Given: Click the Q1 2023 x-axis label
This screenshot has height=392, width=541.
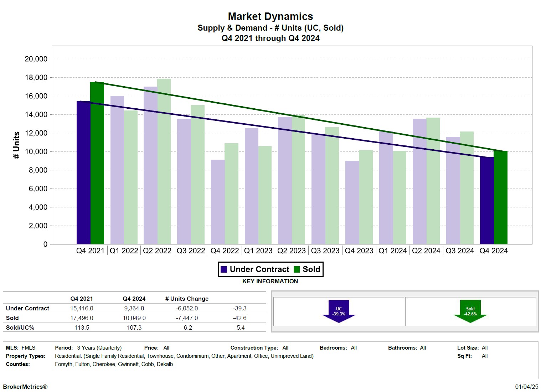Looking at the screenshot, I should click(x=258, y=251).
